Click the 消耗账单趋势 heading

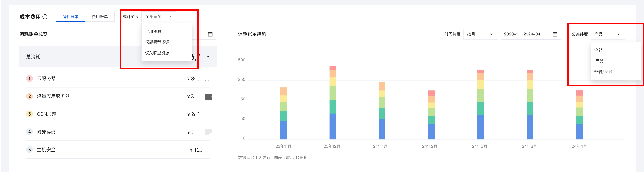[252, 34]
